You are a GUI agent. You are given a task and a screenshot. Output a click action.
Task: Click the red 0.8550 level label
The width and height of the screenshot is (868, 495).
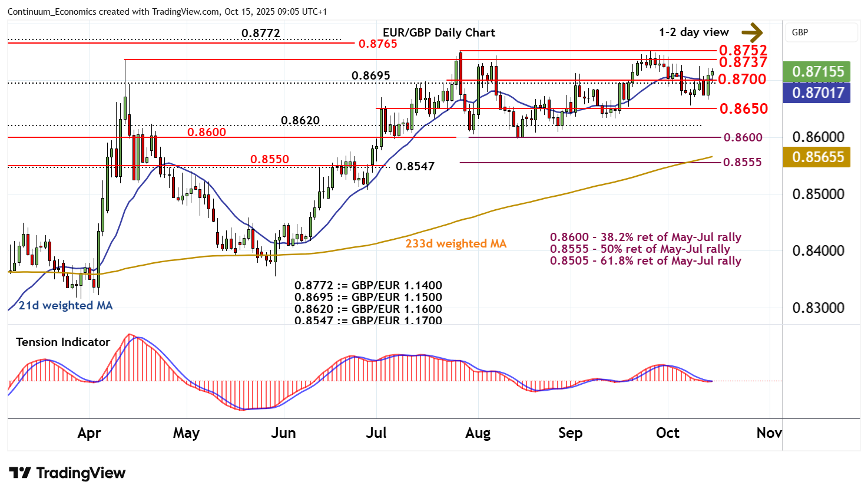(x=270, y=159)
